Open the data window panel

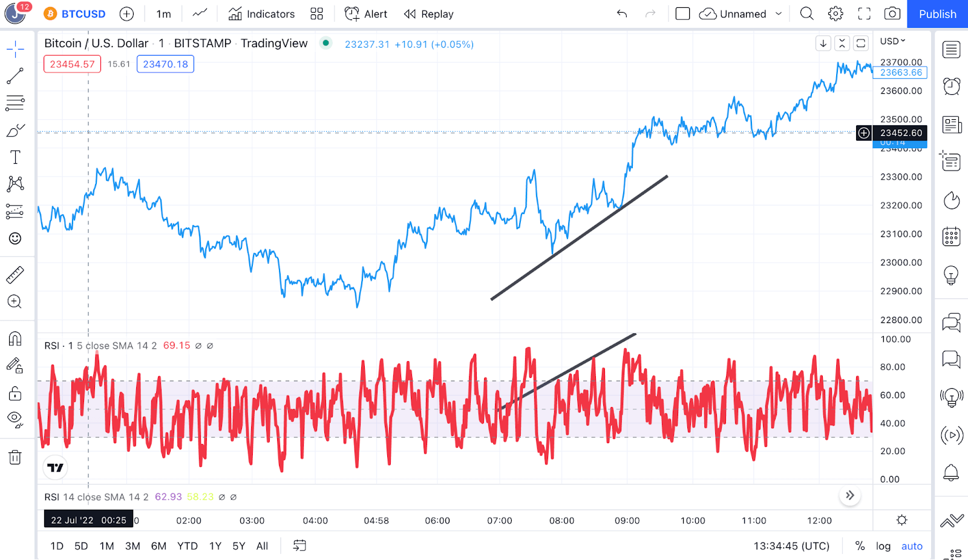(x=952, y=161)
